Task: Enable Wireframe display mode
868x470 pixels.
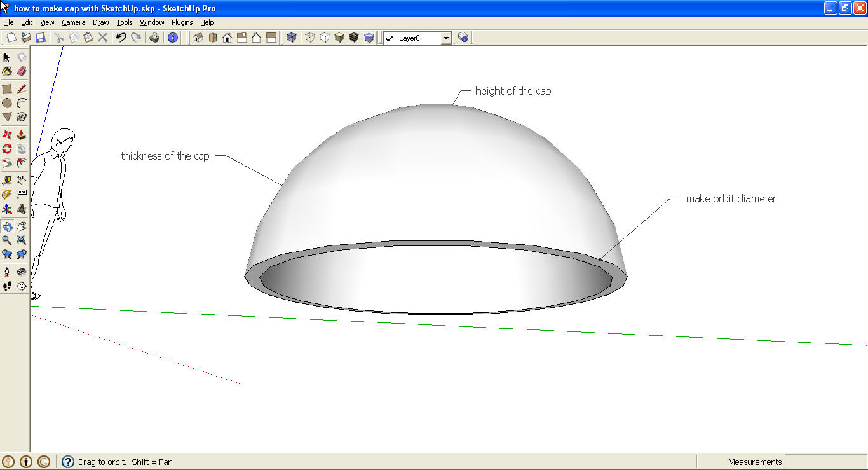Action: pyautogui.click(x=309, y=37)
